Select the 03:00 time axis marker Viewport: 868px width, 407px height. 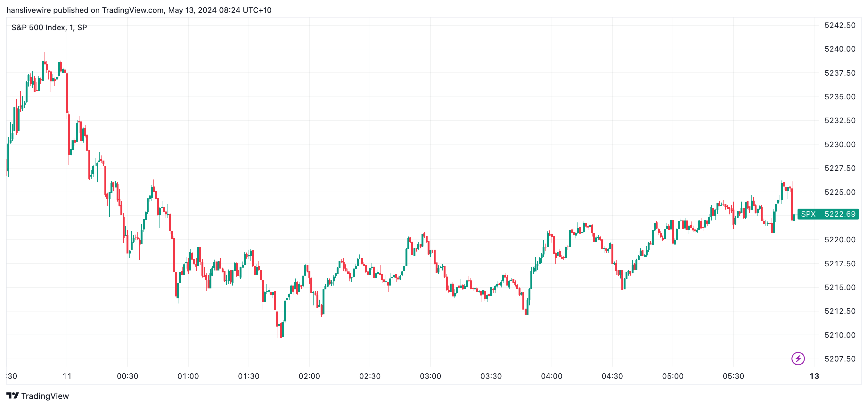click(x=430, y=376)
